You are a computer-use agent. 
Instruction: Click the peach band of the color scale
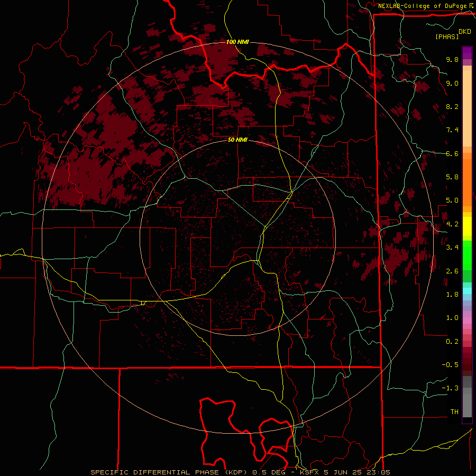pos(467,108)
